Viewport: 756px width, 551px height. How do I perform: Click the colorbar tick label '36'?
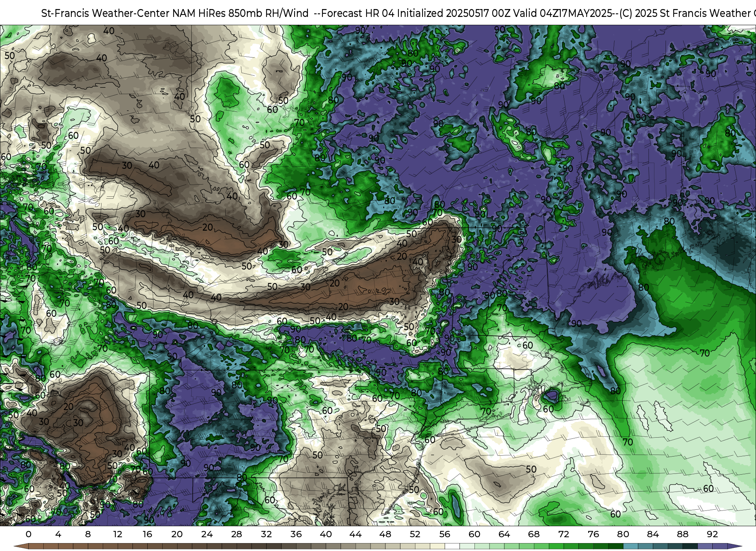click(296, 534)
